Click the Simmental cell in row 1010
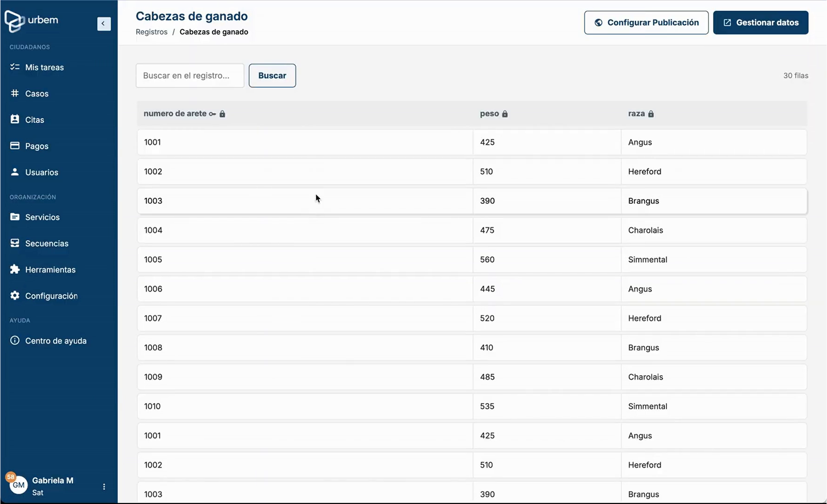Screen dimensions: 827x504 tap(714, 406)
